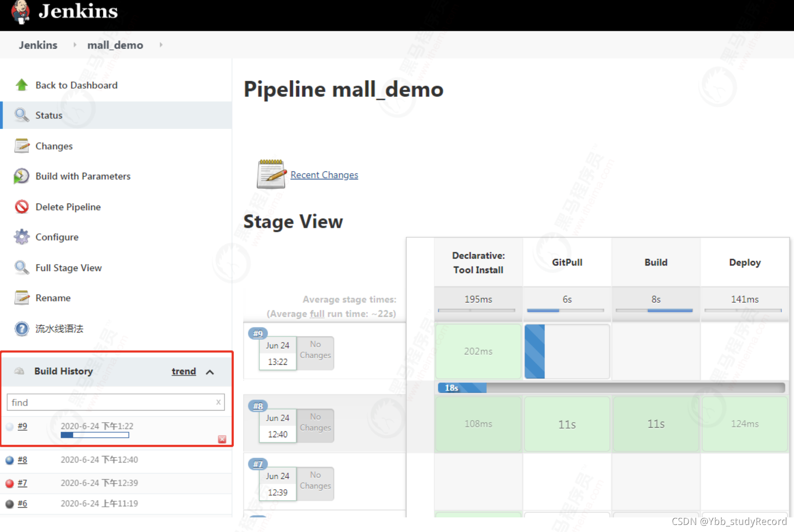The image size is (794, 532).
Task: Clear the find box with its x
Action: (x=218, y=402)
